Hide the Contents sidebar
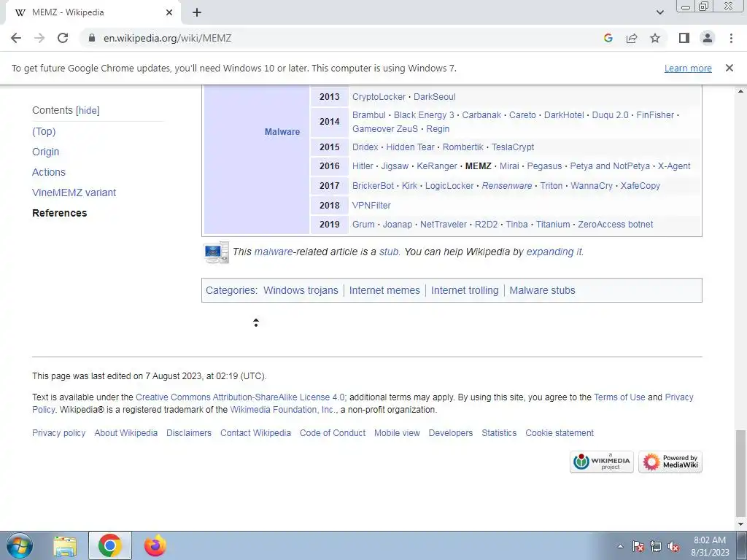 pyautogui.click(x=88, y=111)
